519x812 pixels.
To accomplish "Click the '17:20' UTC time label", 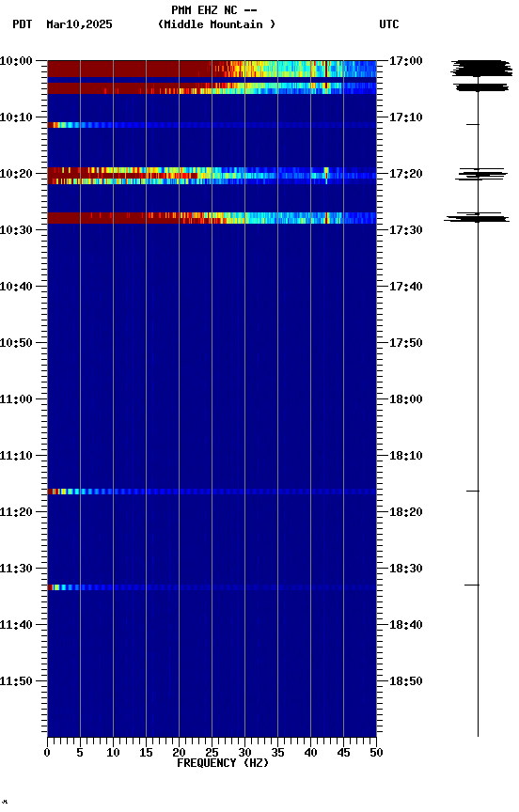I will point(405,174).
